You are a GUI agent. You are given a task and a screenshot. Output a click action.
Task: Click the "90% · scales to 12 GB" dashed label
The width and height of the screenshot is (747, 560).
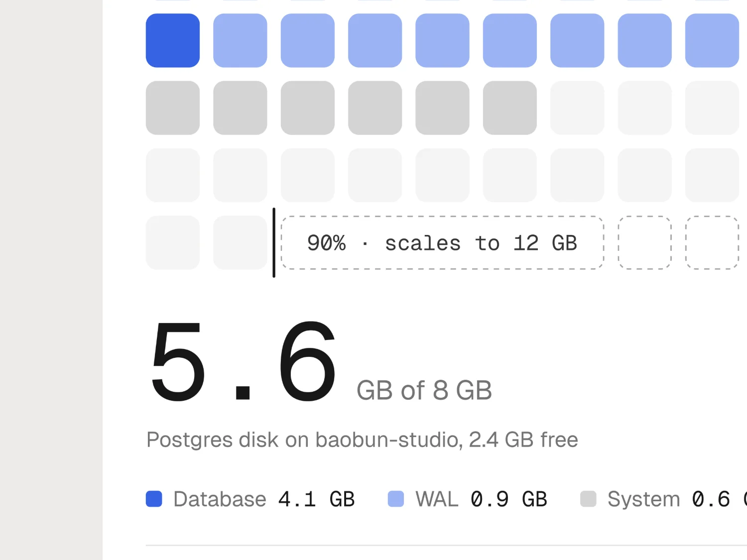pyautogui.click(x=442, y=243)
